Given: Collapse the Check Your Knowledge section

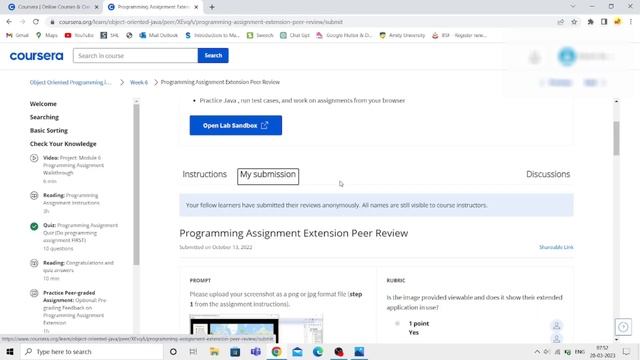Looking at the screenshot, I should tap(63, 144).
